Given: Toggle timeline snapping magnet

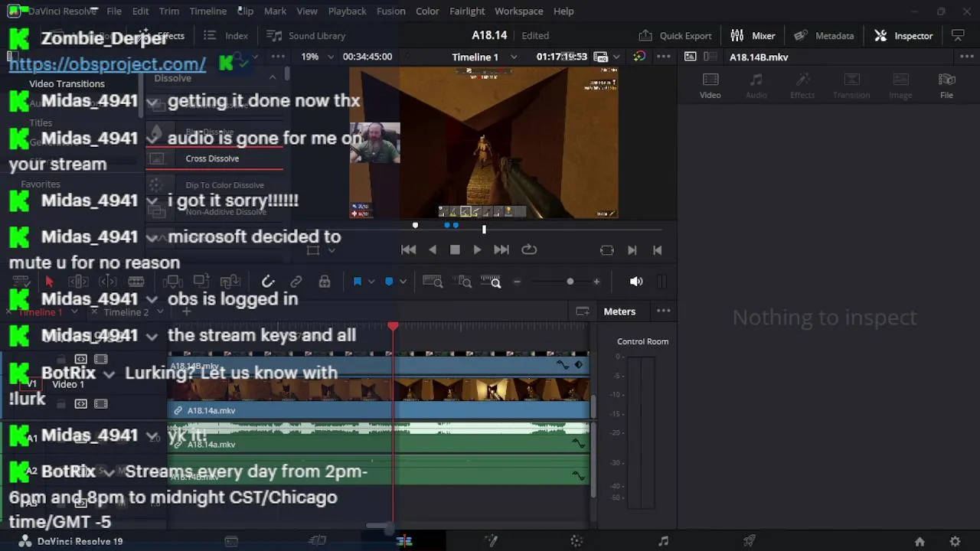Looking at the screenshot, I should coord(267,282).
